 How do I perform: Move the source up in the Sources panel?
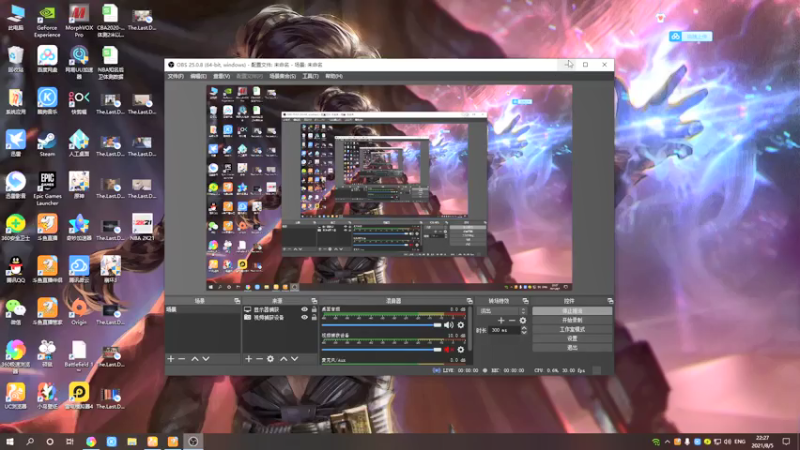point(284,359)
